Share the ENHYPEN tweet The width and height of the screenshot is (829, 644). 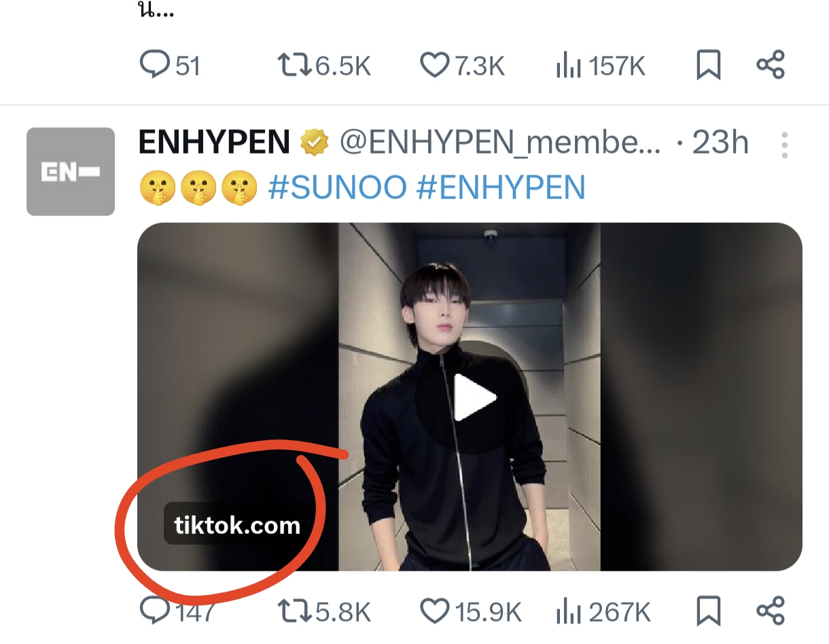click(x=771, y=611)
